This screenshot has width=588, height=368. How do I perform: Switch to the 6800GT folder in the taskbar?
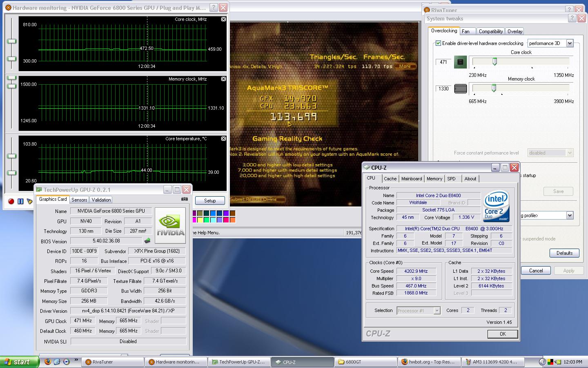click(366, 362)
